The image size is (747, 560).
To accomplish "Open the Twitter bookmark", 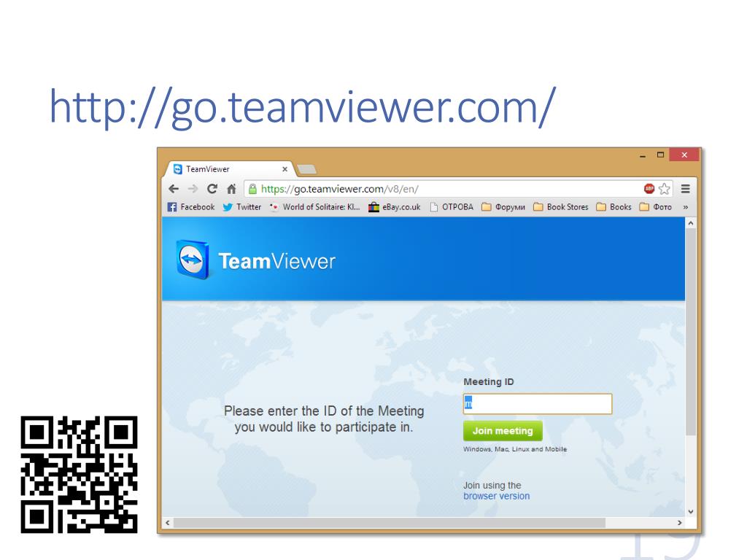I will tap(242, 207).
